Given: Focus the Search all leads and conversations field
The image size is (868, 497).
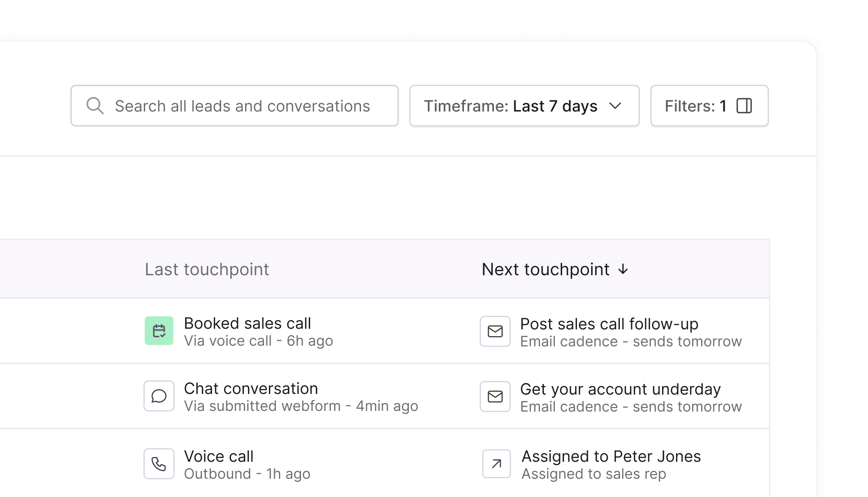Looking at the screenshot, I should (x=242, y=106).
